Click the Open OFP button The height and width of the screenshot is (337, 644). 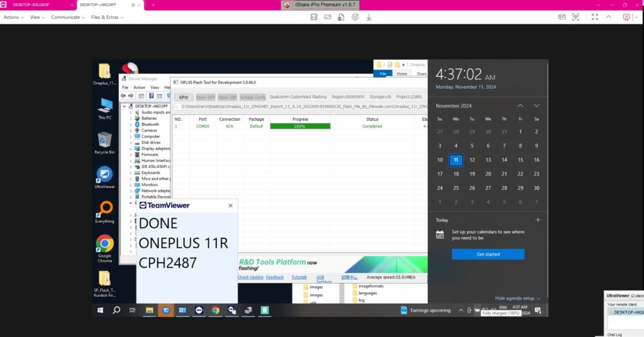pyautogui.click(x=206, y=97)
